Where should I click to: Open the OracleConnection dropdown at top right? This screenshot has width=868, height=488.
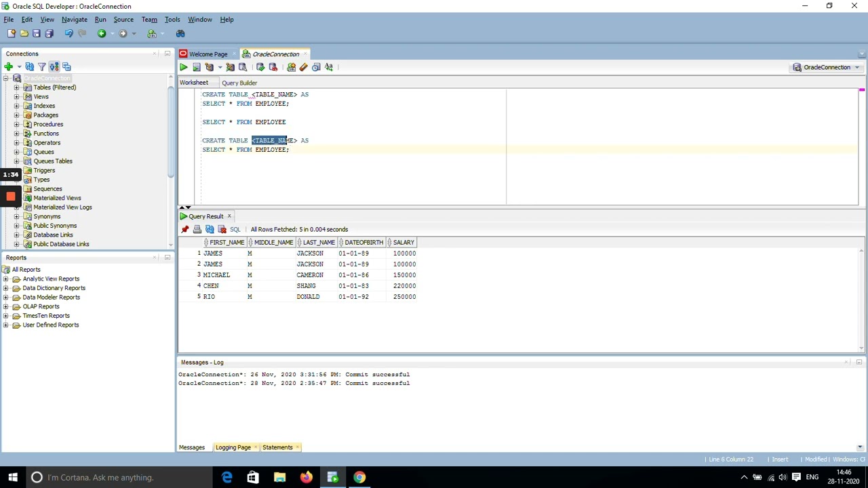(826, 67)
